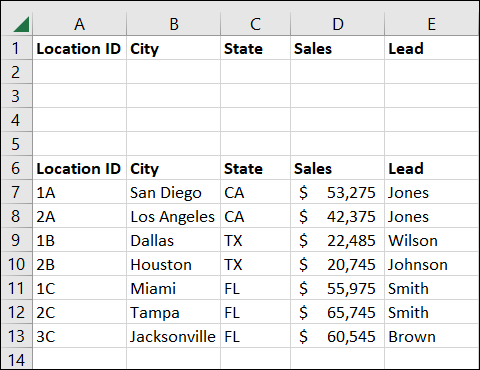The height and width of the screenshot is (370, 480).
Task: Select column C header
Action: [256, 24]
